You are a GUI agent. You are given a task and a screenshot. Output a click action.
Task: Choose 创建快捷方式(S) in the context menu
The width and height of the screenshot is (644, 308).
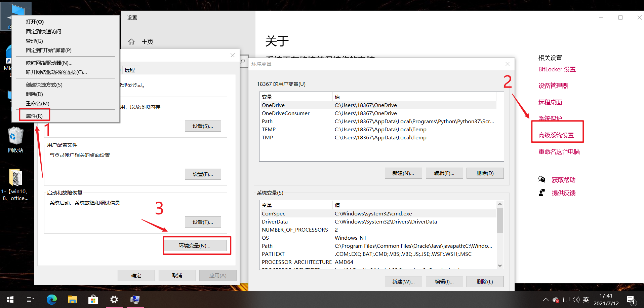pos(66,84)
